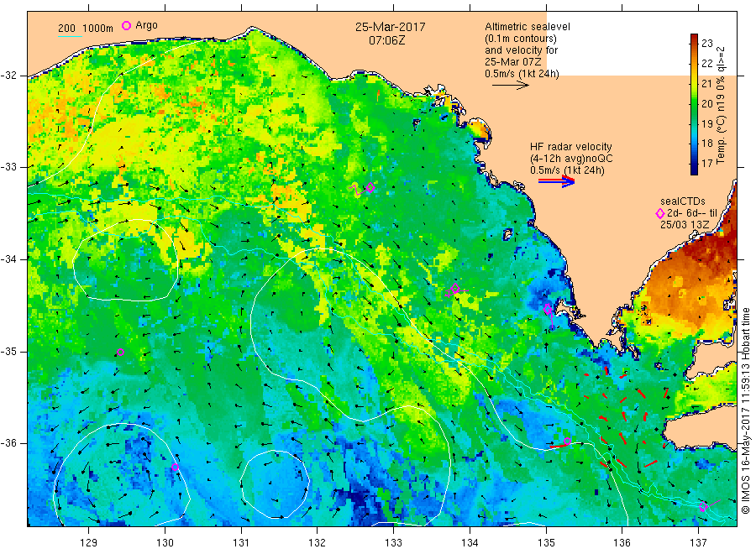Click latitude axis label -36
756x554 pixels.
(x=8, y=442)
